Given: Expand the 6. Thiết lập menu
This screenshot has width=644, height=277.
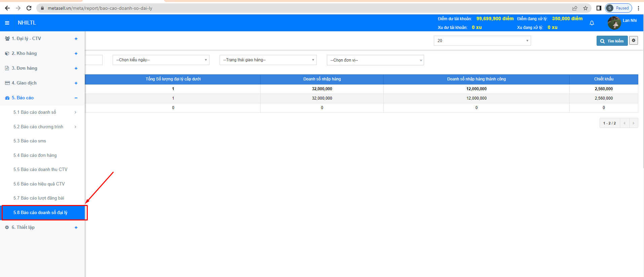Looking at the screenshot, I should point(76,228).
